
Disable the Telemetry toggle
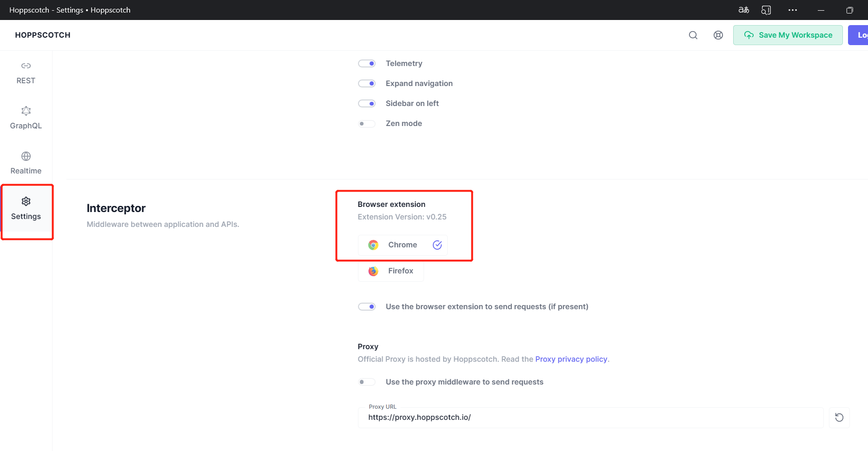(x=367, y=64)
